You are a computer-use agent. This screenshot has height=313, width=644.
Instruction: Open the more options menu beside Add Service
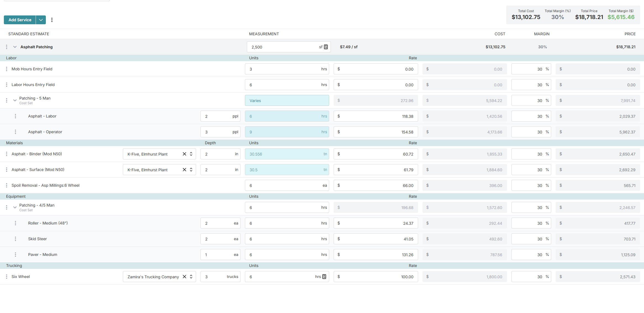(x=52, y=20)
